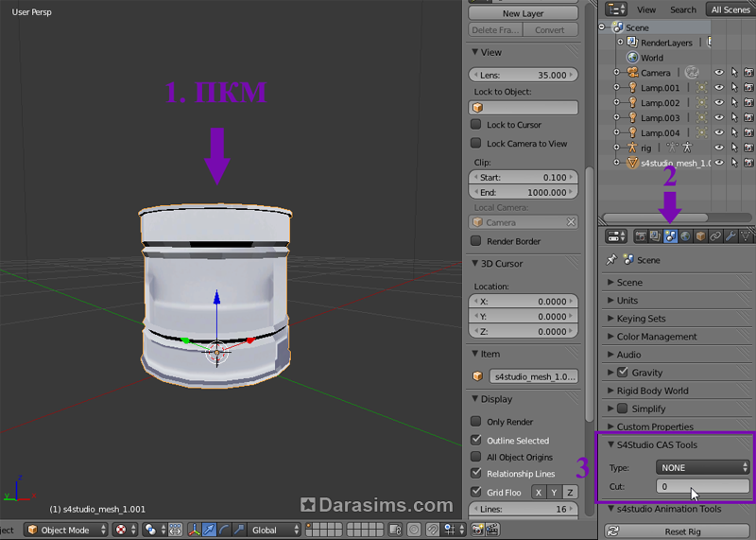This screenshot has width=756, height=540.
Task: Click the Reset Rig button
Action: pyautogui.click(x=681, y=531)
